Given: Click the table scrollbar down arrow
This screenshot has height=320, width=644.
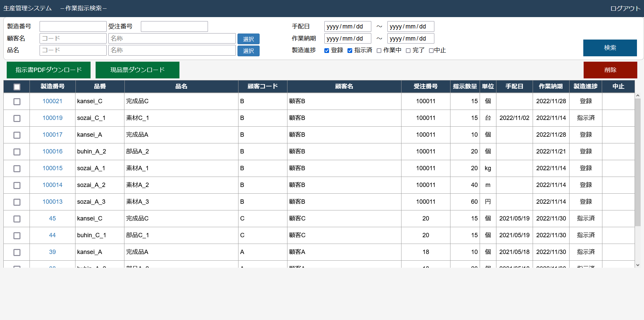Looking at the screenshot, I should click(638, 265).
